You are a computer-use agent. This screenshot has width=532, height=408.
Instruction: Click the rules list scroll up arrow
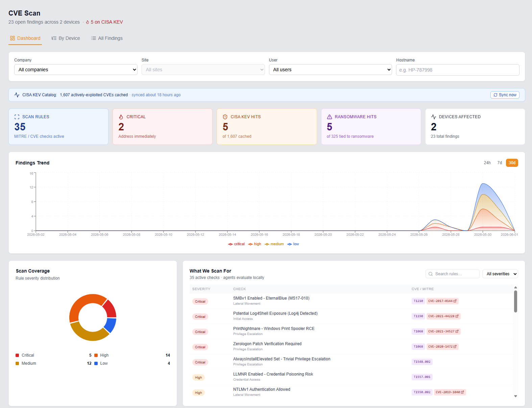coord(515,287)
